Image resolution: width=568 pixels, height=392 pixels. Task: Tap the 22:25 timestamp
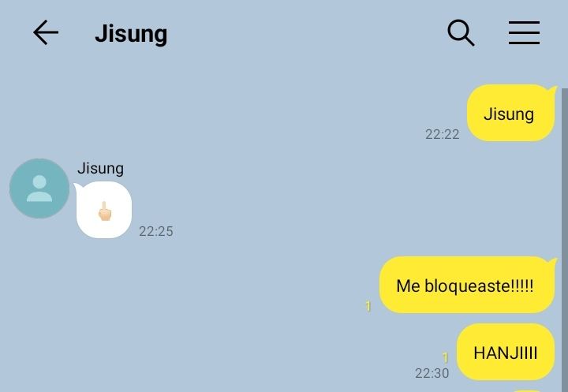(x=156, y=232)
